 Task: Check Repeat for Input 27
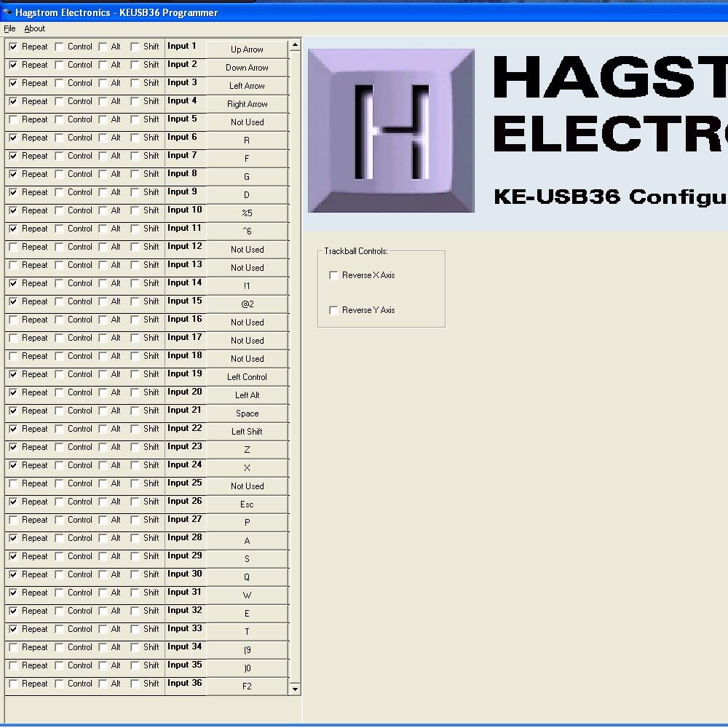13,520
